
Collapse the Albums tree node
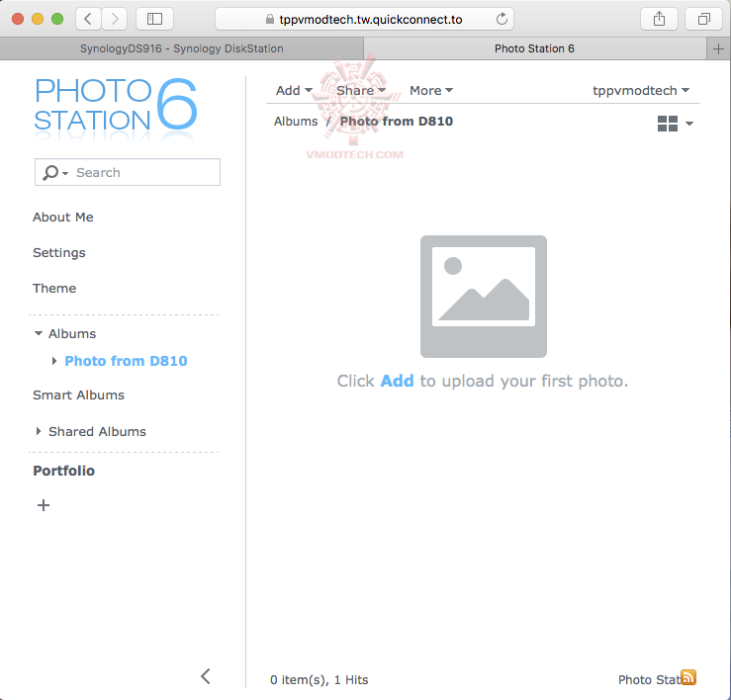pyautogui.click(x=39, y=333)
